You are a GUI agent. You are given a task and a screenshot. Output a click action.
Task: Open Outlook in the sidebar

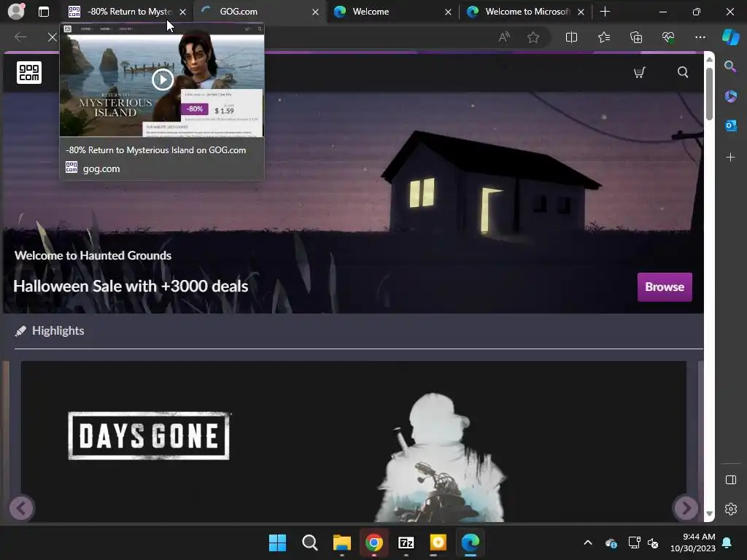730,125
